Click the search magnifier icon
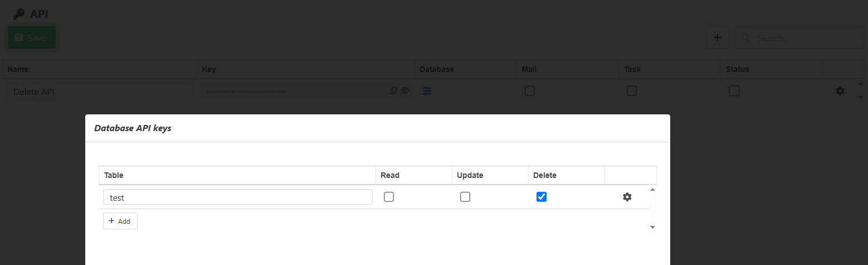Image resolution: width=868 pixels, height=265 pixels. (745, 38)
